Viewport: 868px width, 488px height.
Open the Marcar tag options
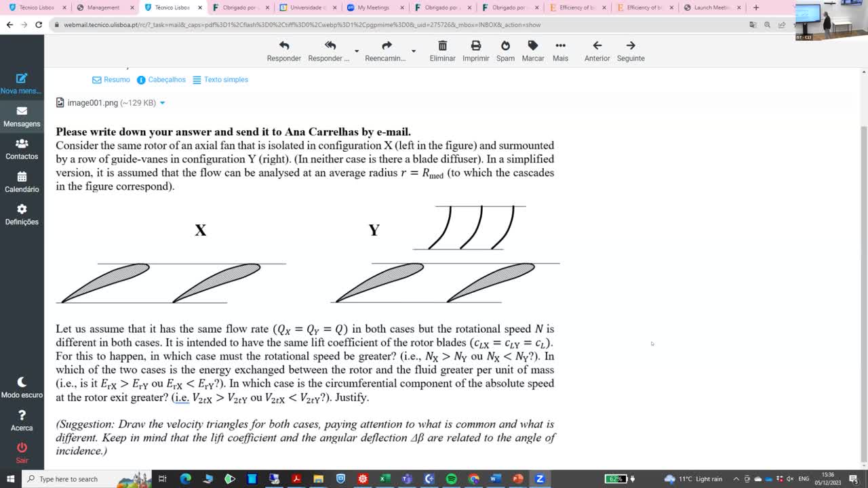coord(533,46)
